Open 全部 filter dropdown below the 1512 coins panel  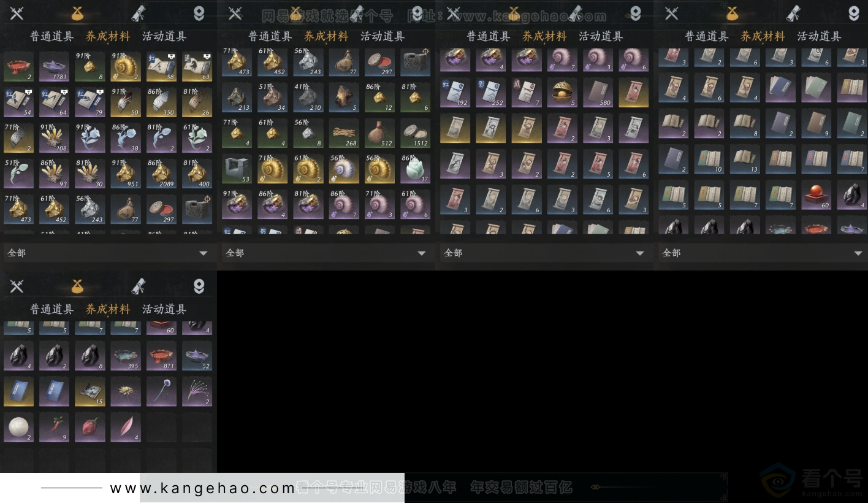pyautogui.click(x=327, y=253)
